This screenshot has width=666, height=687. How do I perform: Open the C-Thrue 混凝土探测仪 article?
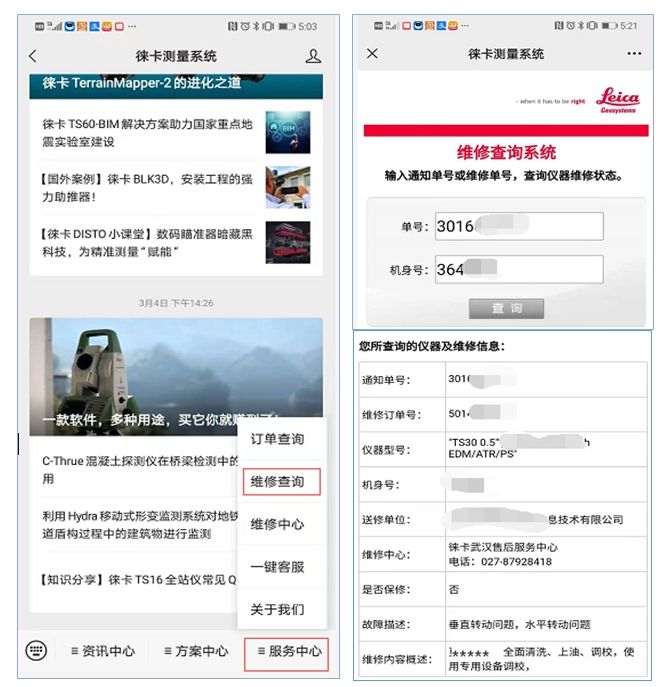click(x=140, y=470)
